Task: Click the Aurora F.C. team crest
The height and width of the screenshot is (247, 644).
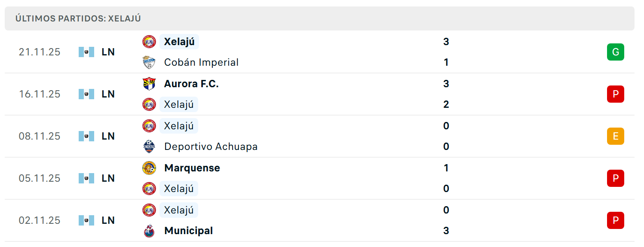Action: 149,84
